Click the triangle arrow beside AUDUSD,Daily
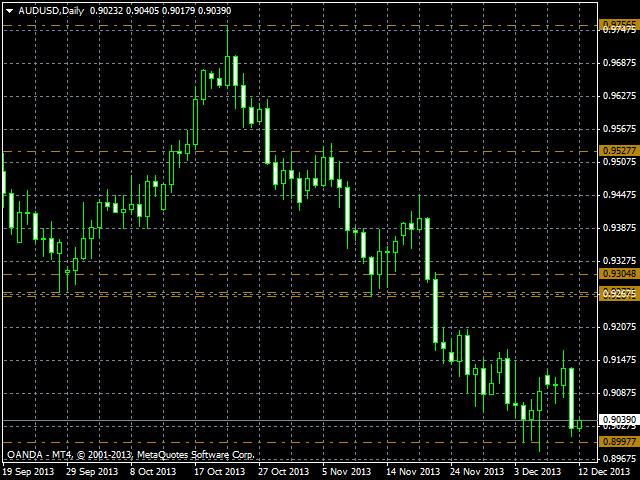 (9, 10)
